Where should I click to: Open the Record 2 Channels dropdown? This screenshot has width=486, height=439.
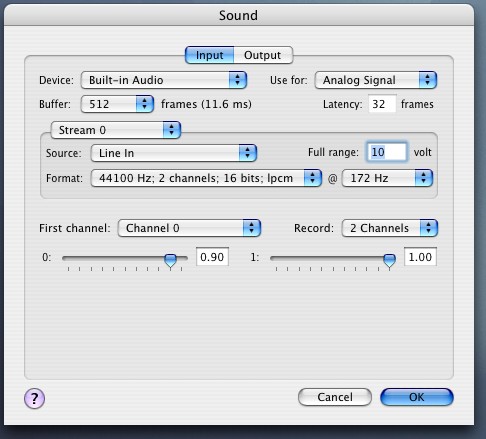pos(390,228)
